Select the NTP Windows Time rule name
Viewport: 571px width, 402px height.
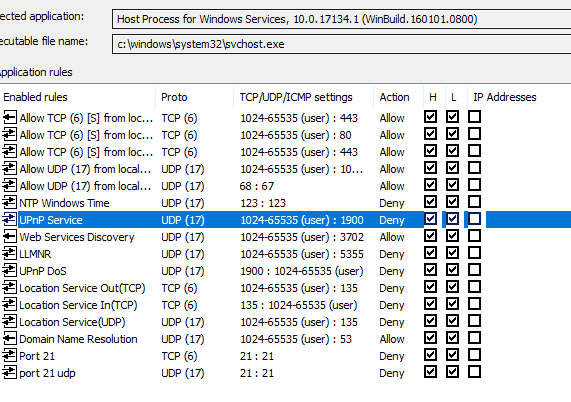pyautogui.click(x=64, y=203)
